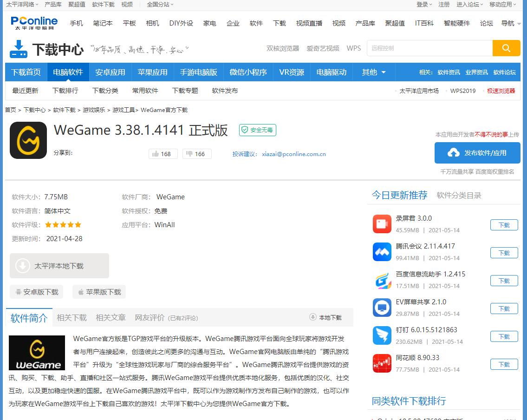
Task: Select the 安卓应用 section tab
Action: pos(110,72)
